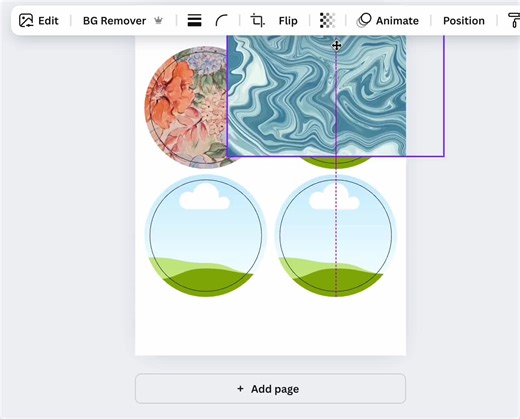
Task: Click the Animate button
Action: pos(388,21)
